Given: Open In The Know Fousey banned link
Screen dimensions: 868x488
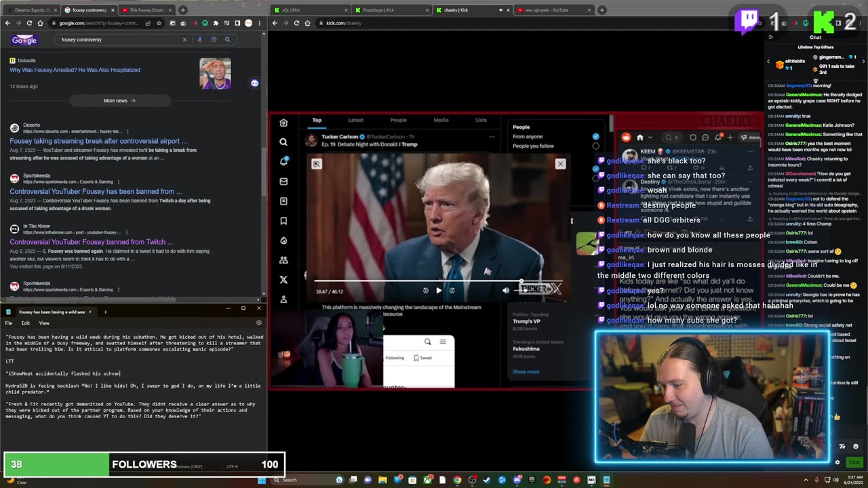Looking at the screenshot, I should point(91,241).
